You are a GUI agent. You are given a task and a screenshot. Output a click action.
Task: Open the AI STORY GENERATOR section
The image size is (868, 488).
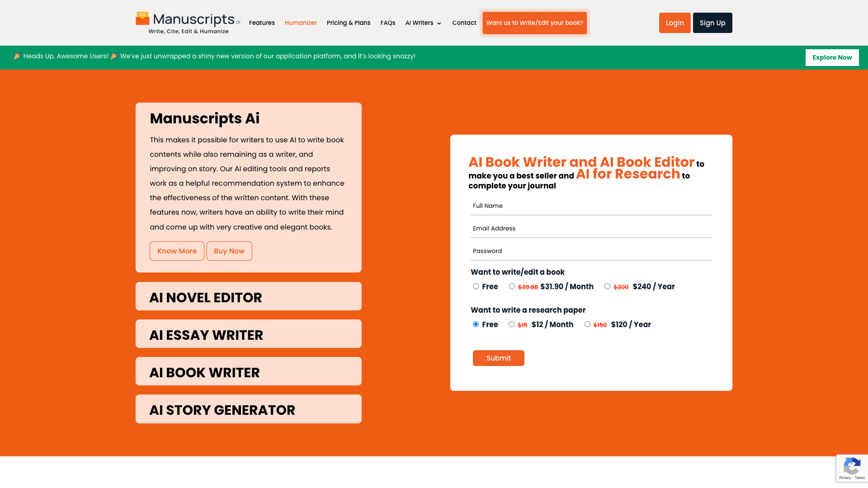coord(248,409)
